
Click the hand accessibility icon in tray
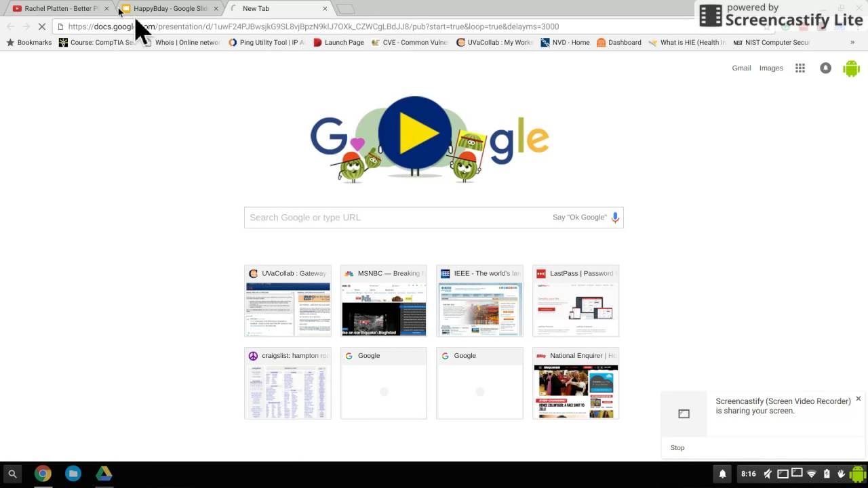tap(842, 474)
